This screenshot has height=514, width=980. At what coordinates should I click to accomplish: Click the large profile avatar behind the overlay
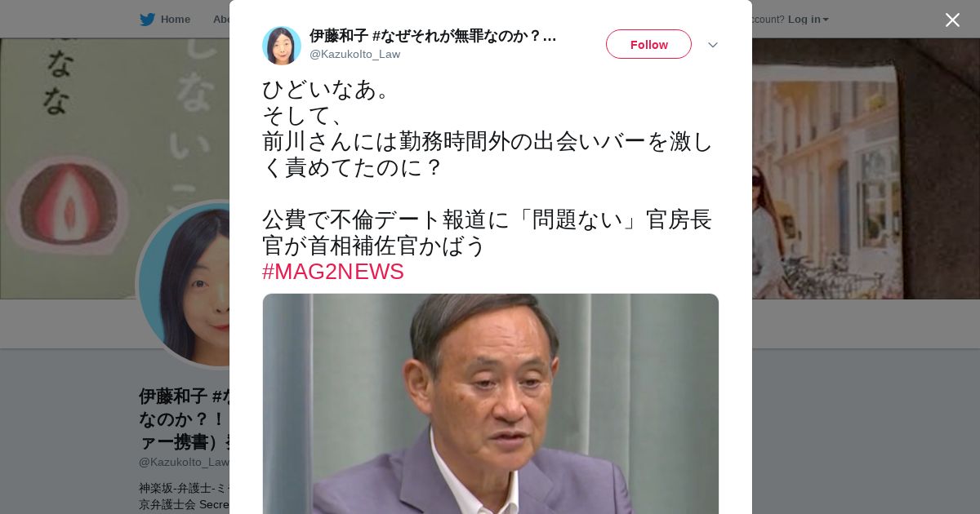tap(185, 286)
